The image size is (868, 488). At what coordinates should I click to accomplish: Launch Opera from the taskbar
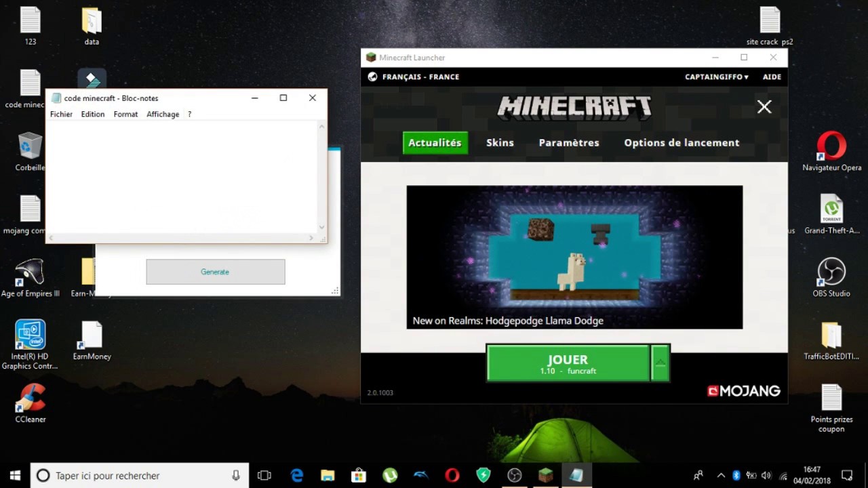pyautogui.click(x=452, y=476)
